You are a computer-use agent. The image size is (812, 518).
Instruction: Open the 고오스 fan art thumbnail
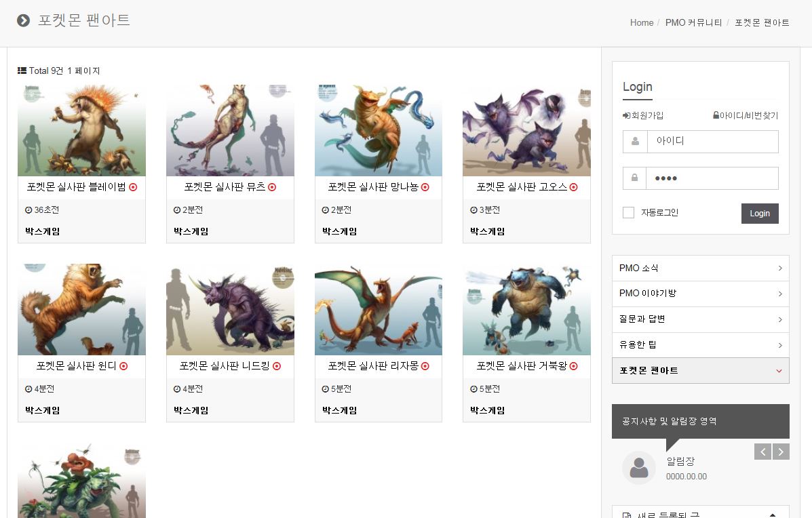526,130
